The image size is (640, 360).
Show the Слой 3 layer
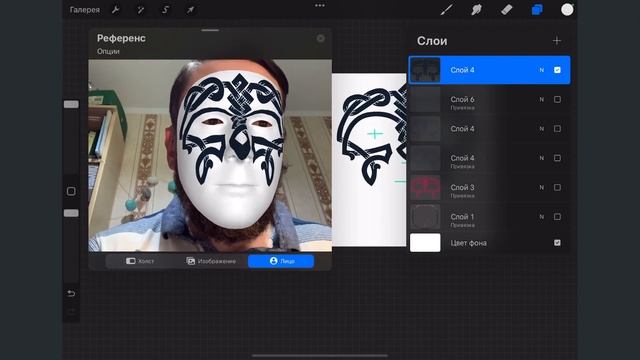557,187
